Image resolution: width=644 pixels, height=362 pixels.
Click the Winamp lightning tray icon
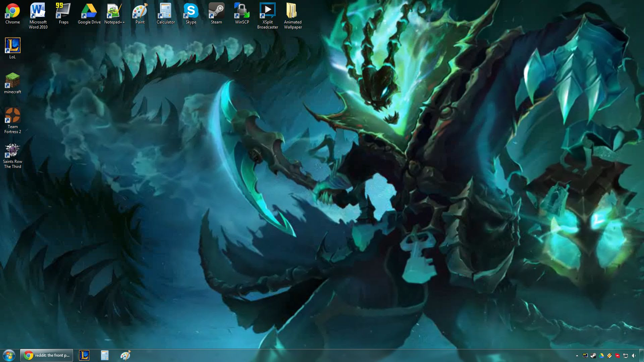[609, 356]
